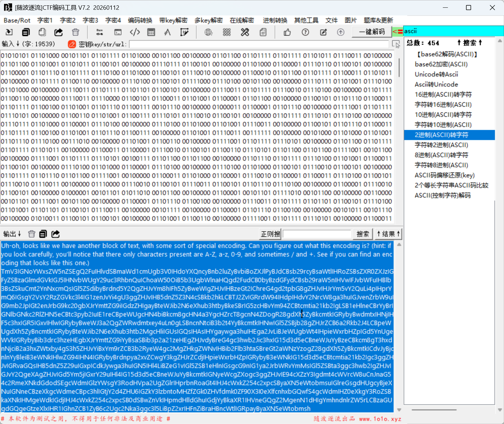The height and width of the screenshot is (424, 504).
Task: Focus the 密钥key/str/url input field
Action: (259, 44)
